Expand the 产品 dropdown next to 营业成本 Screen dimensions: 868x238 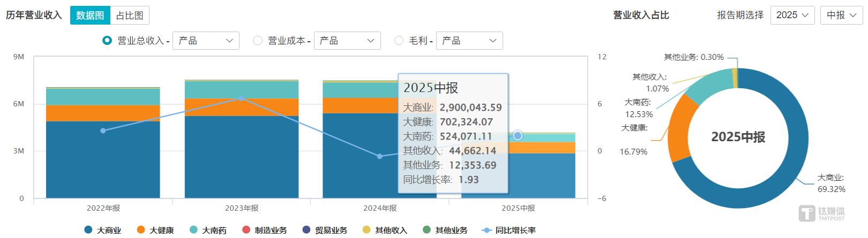pos(347,41)
